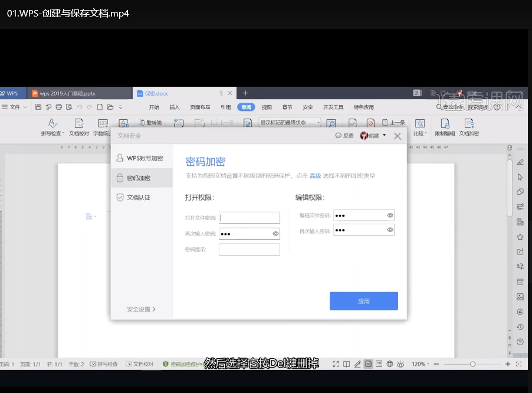Close the 文档安全 dialog
532x393 pixels.
(398, 136)
